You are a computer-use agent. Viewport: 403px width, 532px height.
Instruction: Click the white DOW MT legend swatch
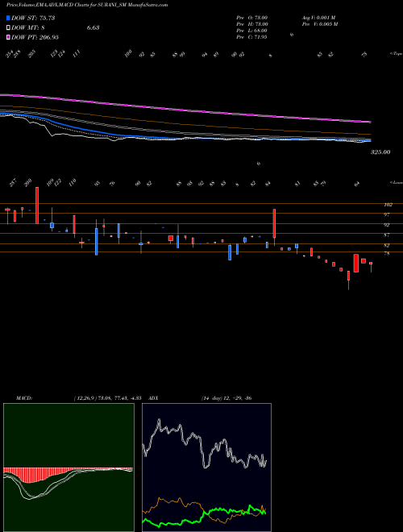9,28
